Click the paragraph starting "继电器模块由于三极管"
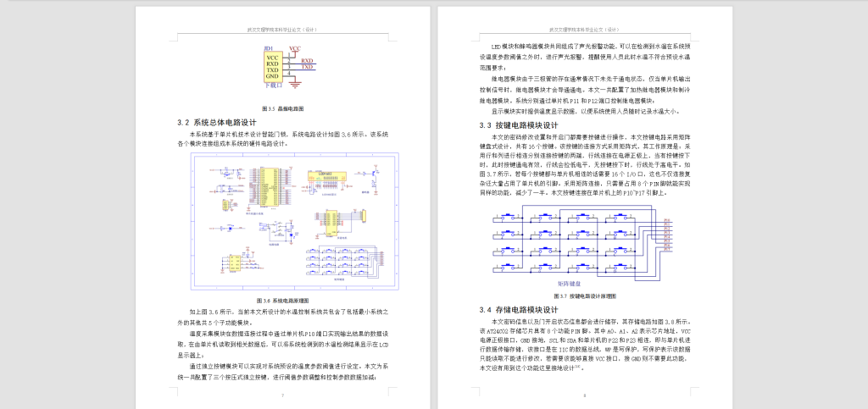868x409 pixels. tap(585, 90)
